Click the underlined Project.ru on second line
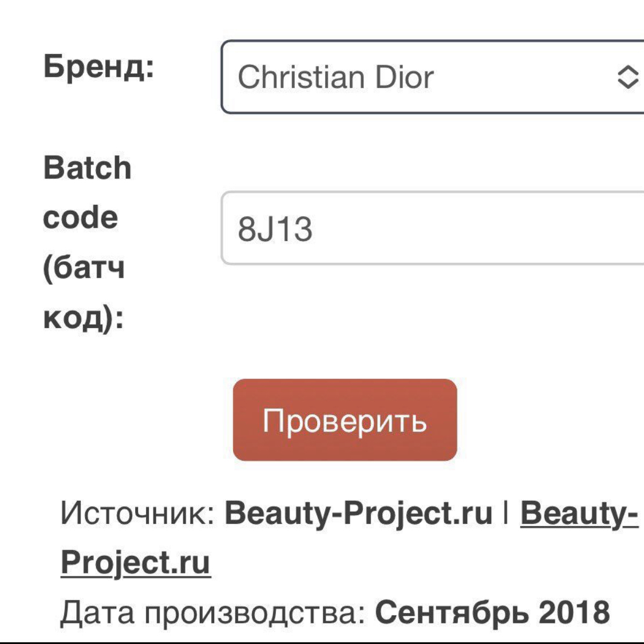Screen dimensions: 644x644 point(136,562)
